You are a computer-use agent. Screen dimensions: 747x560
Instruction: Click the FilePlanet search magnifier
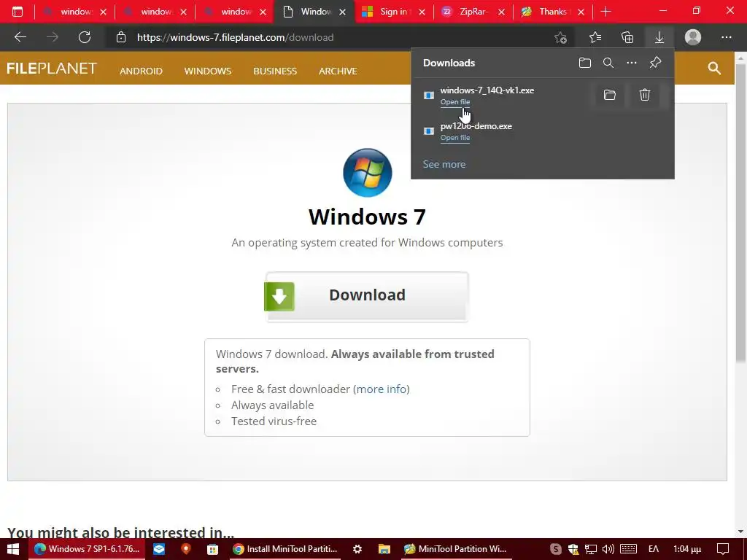714,68
